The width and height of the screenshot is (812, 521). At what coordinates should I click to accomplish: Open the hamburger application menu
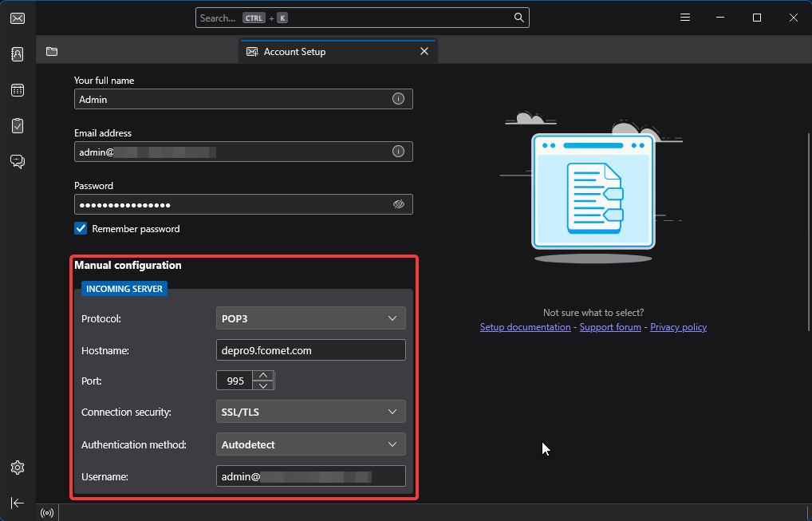(x=685, y=18)
